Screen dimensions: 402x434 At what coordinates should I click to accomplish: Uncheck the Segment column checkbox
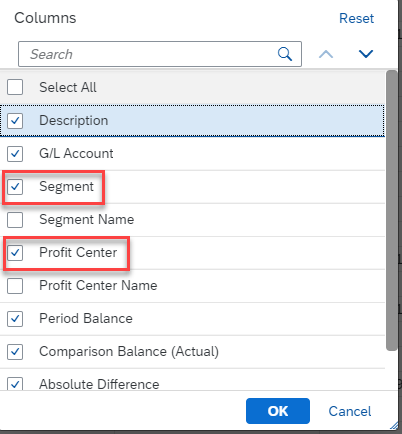click(15, 187)
